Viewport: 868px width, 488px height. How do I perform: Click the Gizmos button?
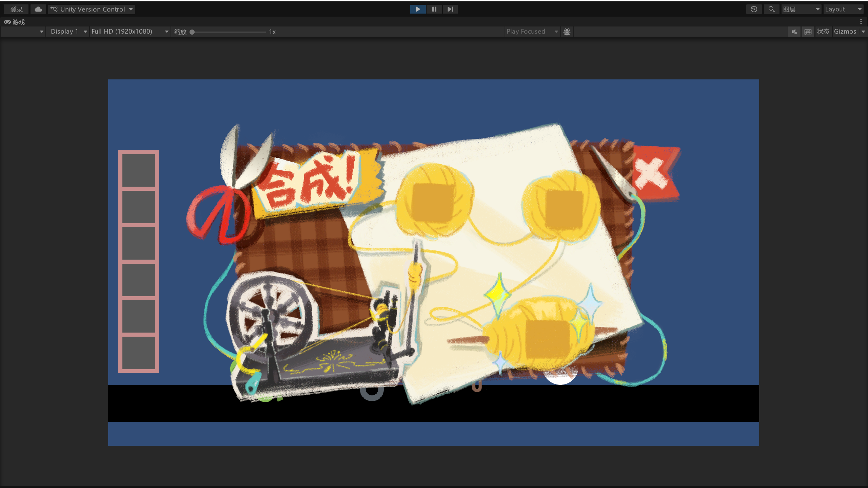pyautogui.click(x=845, y=32)
